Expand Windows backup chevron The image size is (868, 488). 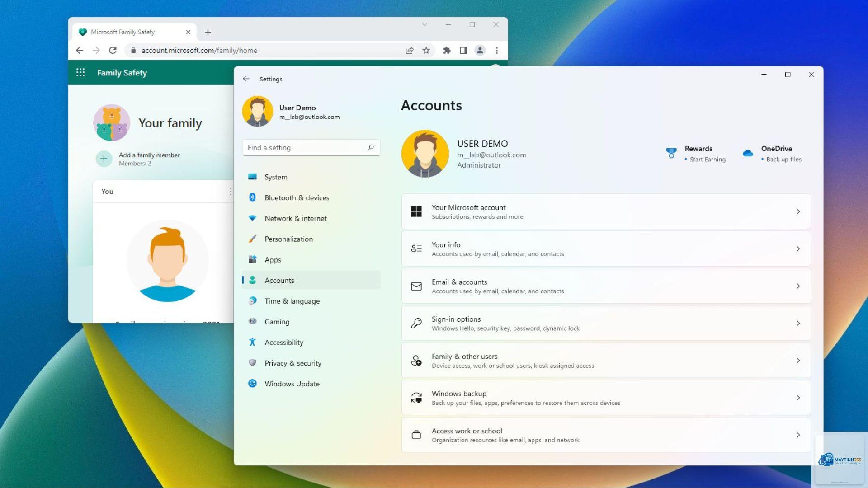(x=798, y=398)
